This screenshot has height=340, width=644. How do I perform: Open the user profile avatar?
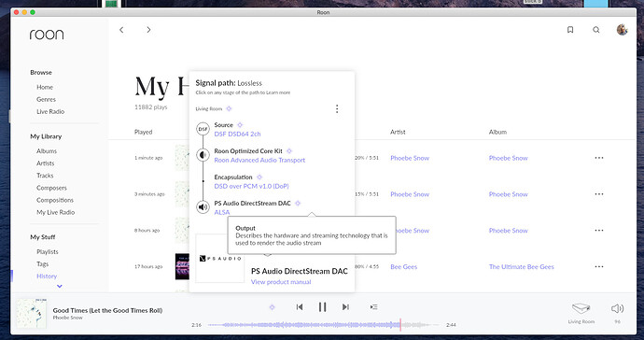coord(623,30)
